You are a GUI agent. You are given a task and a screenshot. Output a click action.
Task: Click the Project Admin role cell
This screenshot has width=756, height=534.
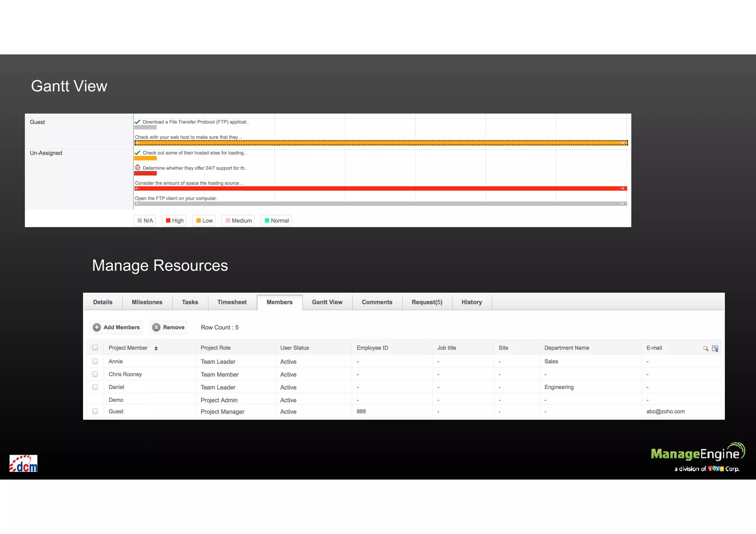[x=219, y=400]
